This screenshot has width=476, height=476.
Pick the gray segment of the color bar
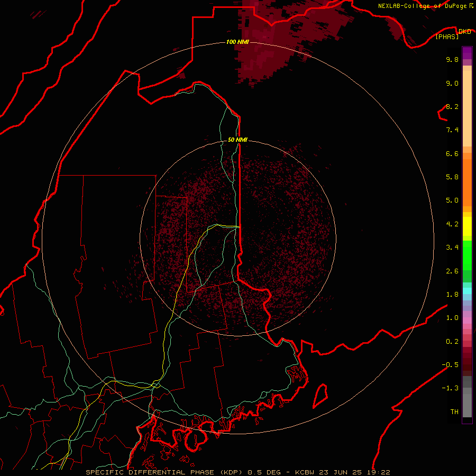(467, 404)
